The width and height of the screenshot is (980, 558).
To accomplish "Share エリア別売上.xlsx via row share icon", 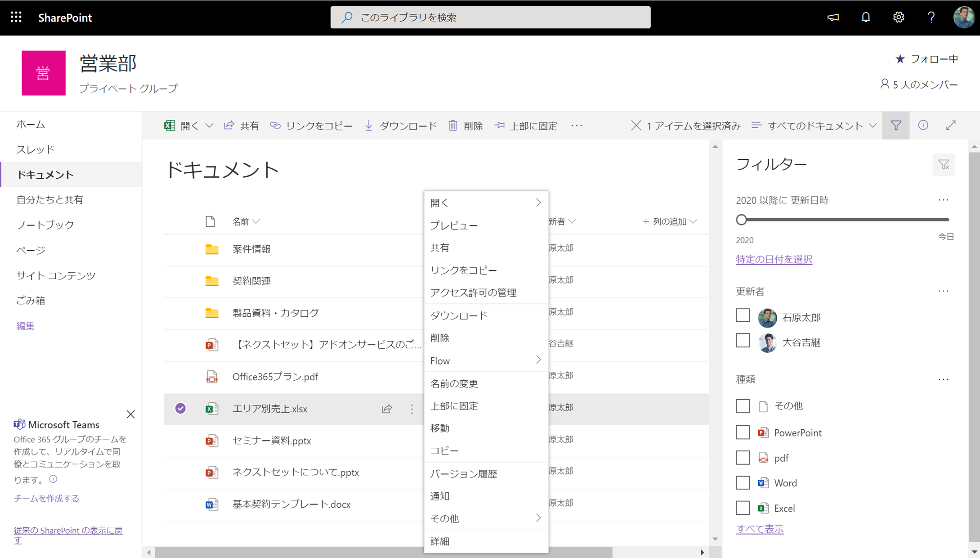I will pos(387,409).
